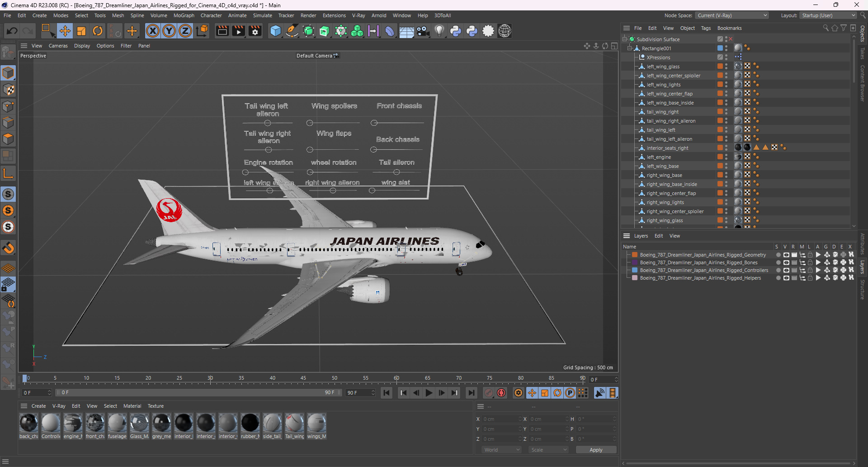This screenshot has height=467, width=868.
Task: Open search in Object Manager
Action: [x=826, y=28]
